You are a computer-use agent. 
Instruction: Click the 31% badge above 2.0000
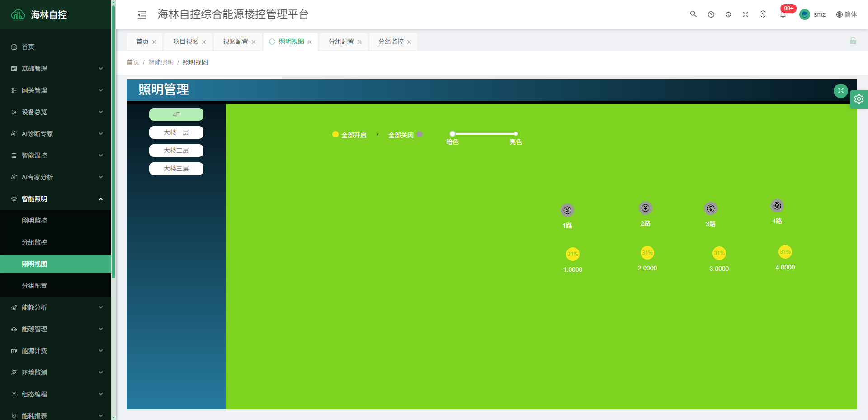coord(647,253)
